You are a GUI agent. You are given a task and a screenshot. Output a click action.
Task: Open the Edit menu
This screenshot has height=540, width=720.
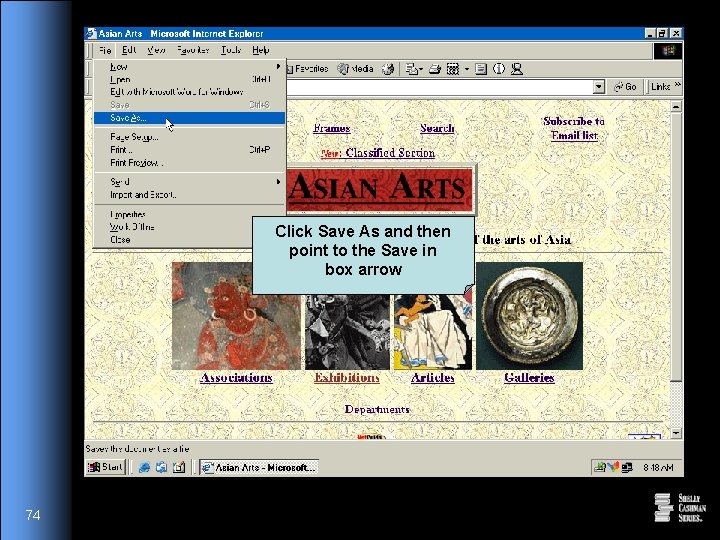pyautogui.click(x=129, y=50)
